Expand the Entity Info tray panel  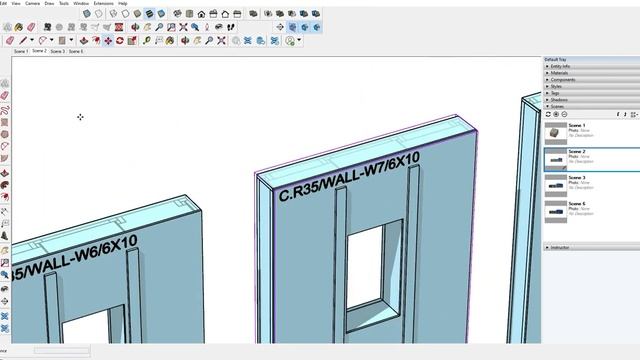[591, 66]
